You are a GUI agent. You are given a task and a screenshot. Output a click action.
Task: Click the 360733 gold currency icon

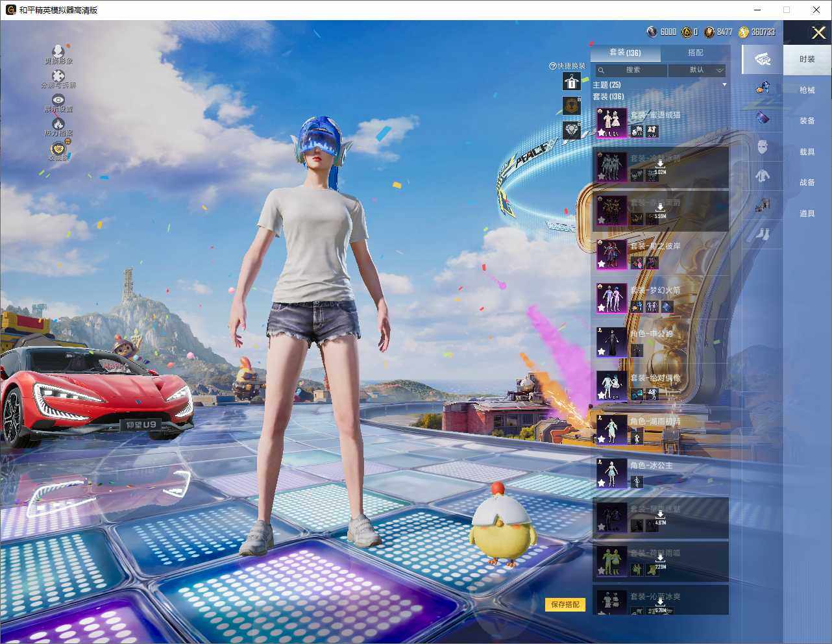[x=744, y=32]
